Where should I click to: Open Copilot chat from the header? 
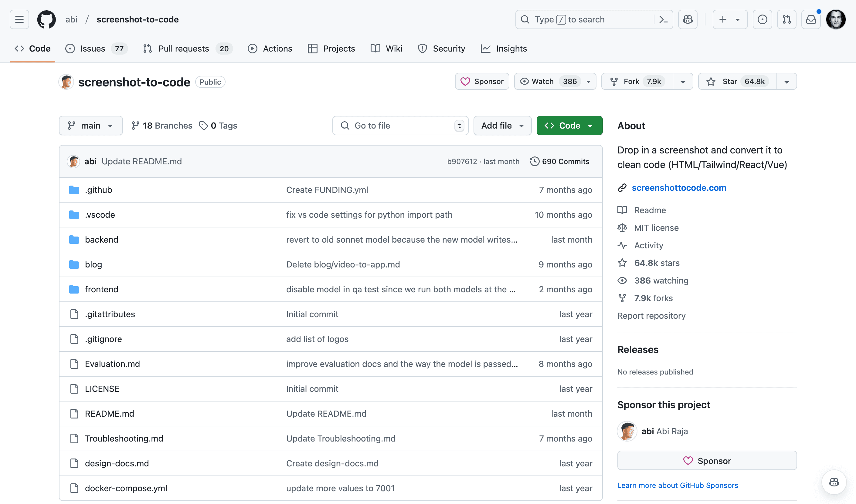(688, 19)
